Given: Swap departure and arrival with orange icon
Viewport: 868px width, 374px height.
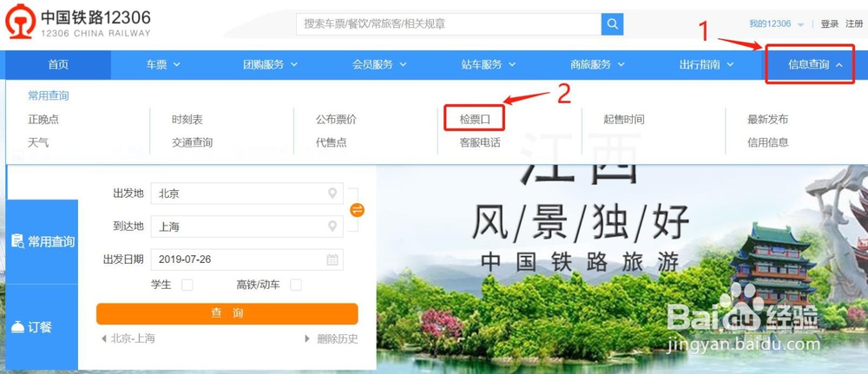Looking at the screenshot, I should (358, 210).
